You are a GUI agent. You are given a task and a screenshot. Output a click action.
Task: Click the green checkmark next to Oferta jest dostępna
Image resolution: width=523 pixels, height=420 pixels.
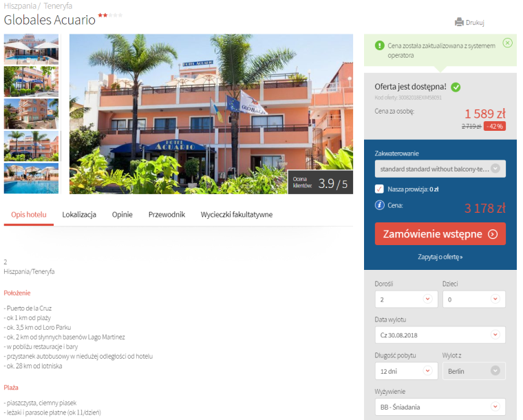click(x=456, y=87)
